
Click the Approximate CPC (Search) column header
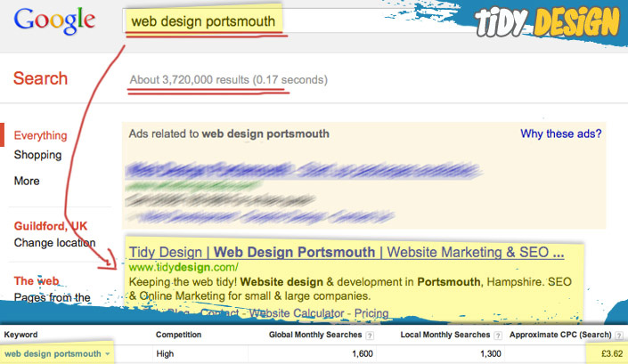560,335
